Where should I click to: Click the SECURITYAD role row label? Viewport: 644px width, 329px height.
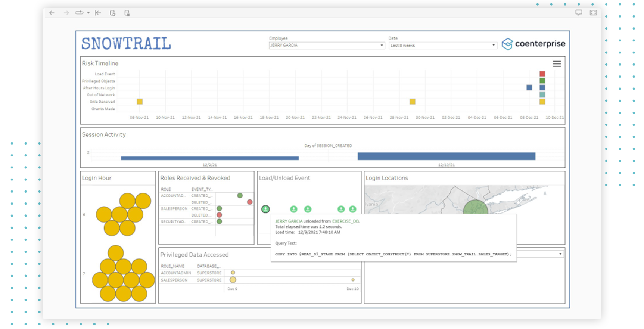[173, 221]
